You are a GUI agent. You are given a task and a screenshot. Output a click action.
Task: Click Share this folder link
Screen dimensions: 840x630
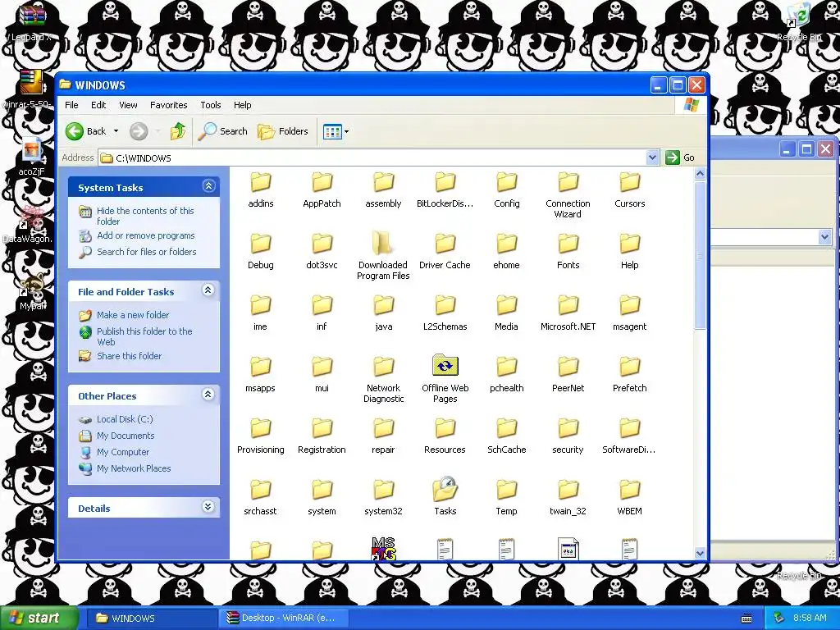tap(129, 356)
